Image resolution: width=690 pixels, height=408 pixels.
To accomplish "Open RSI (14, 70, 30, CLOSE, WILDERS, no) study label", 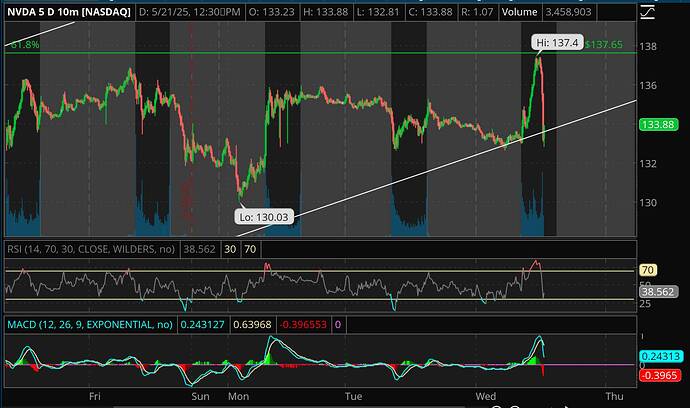I will coord(91,250).
